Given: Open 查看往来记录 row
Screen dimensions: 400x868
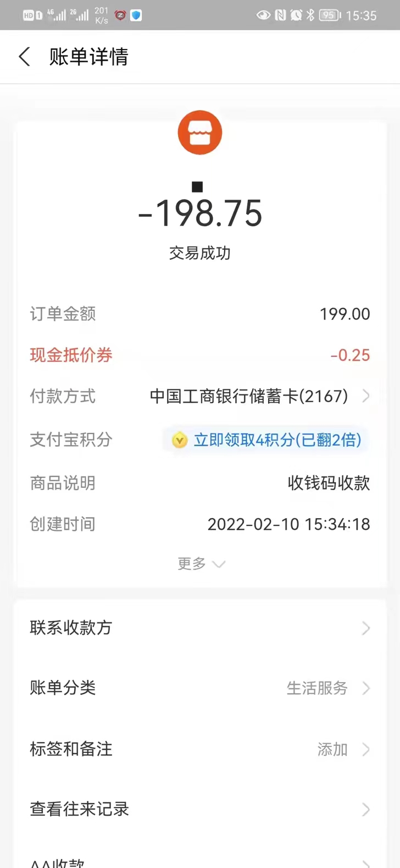Looking at the screenshot, I should 200,809.
